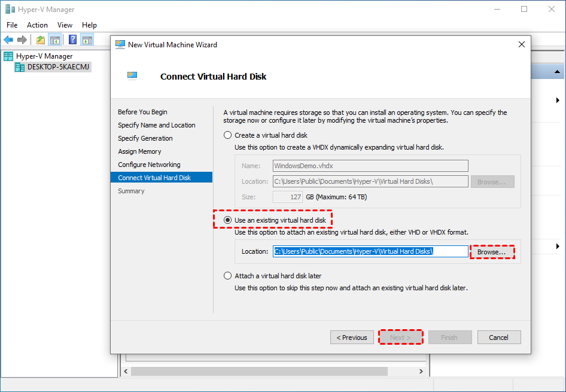Screen dimensions: 566x392
Task: Click the Finish button
Action: click(x=450, y=338)
